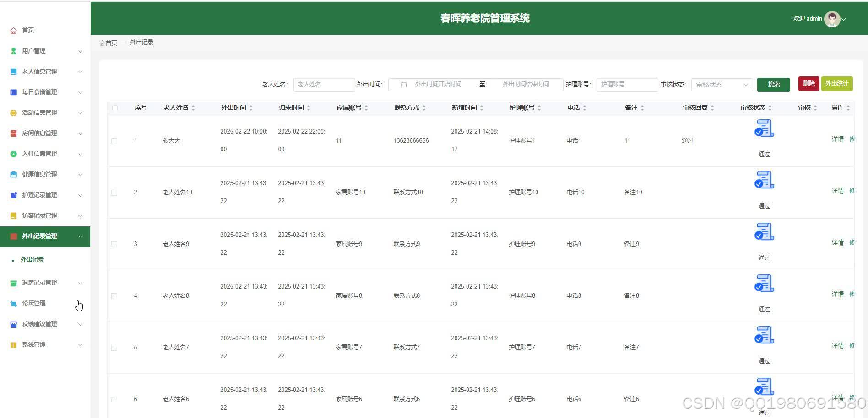The width and height of the screenshot is (868, 418).
Task: Check the checkbox on 老人姓名9 row
Action: pyautogui.click(x=114, y=244)
